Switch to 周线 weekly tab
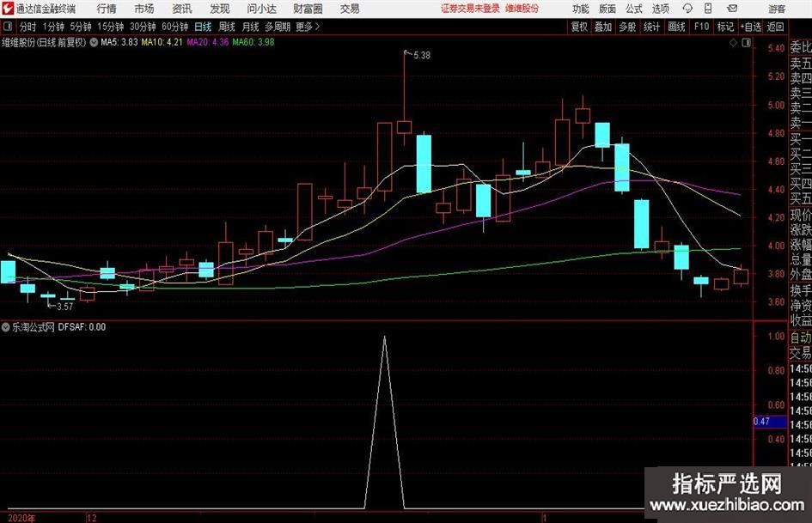The height and width of the screenshot is (523, 812). click(x=227, y=27)
